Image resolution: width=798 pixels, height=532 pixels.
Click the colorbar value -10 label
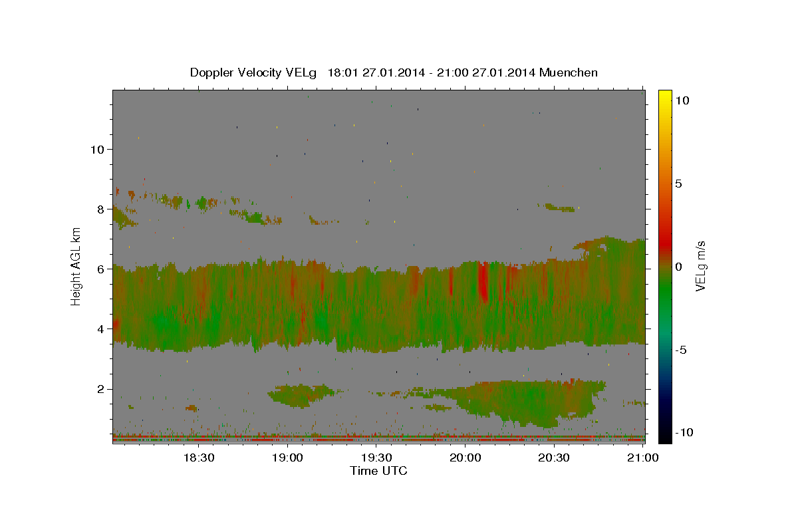(x=685, y=432)
